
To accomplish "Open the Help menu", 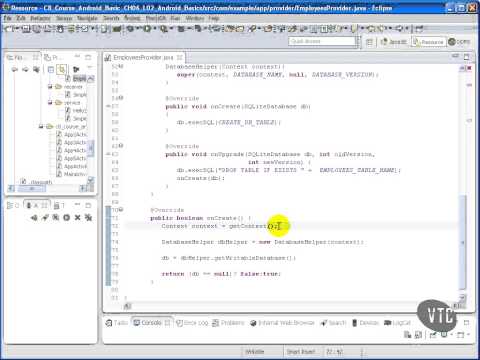I will [214, 18].
